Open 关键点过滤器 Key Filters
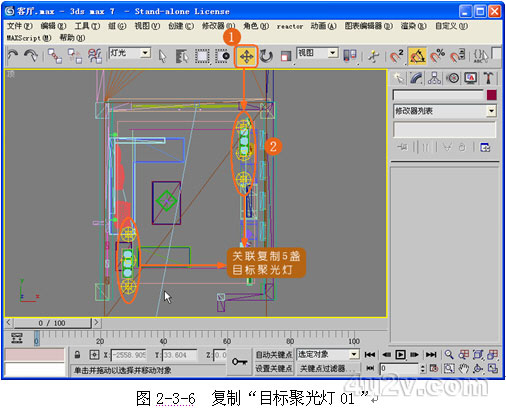506x413 pixels. (328, 368)
